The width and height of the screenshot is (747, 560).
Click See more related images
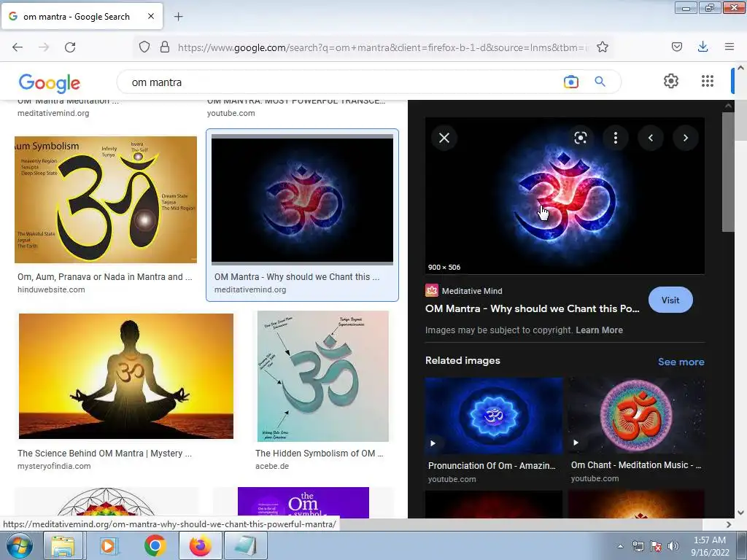point(681,362)
